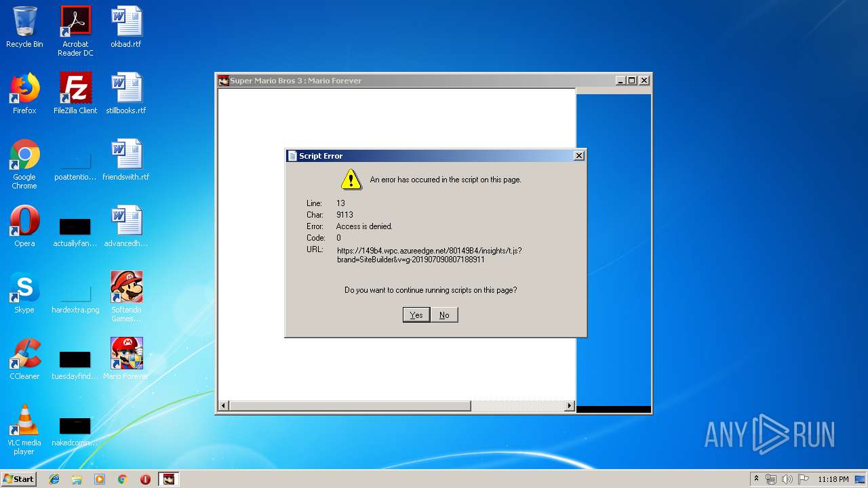Viewport: 868px width, 488px height.
Task: Open Skype desktop shortcut
Action: 24,293
